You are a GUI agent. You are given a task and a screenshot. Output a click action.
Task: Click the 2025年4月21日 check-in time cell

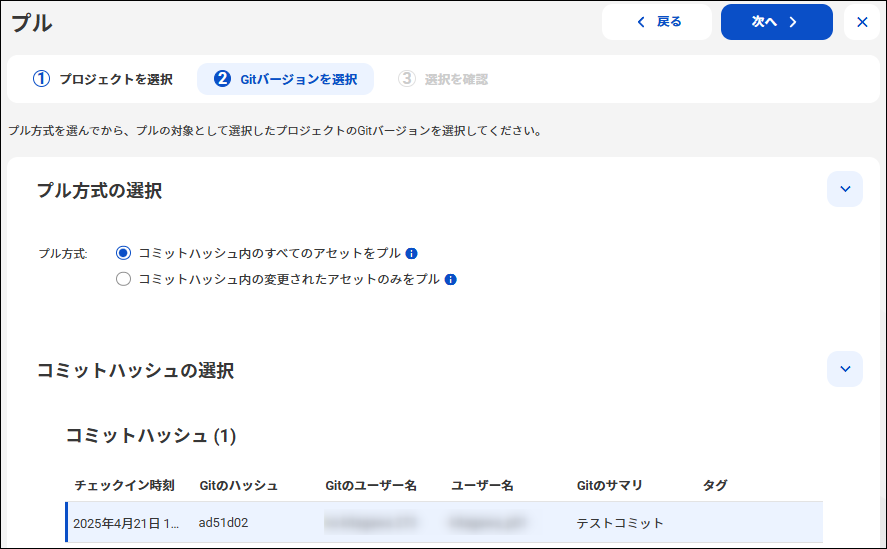click(126, 523)
